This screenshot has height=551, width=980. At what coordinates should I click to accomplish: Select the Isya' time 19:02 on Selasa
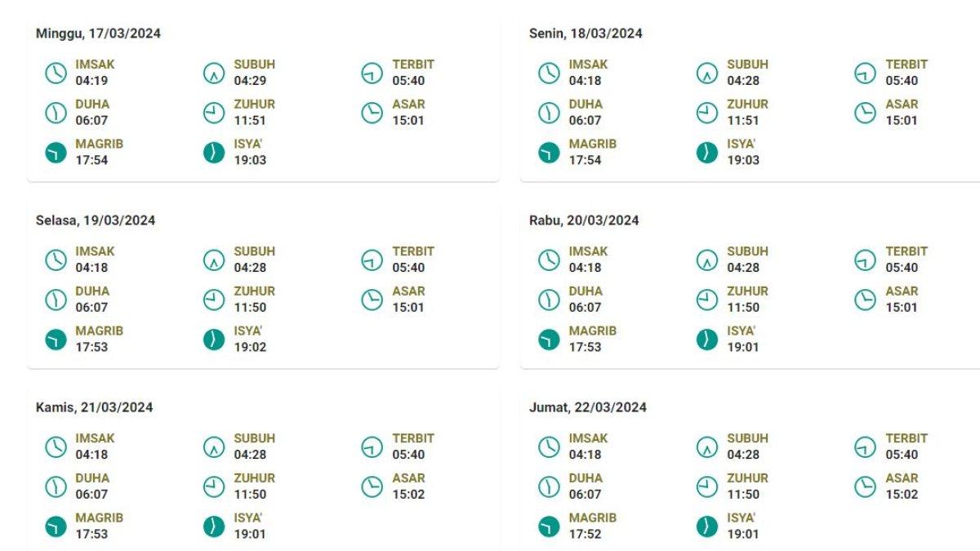pos(250,347)
